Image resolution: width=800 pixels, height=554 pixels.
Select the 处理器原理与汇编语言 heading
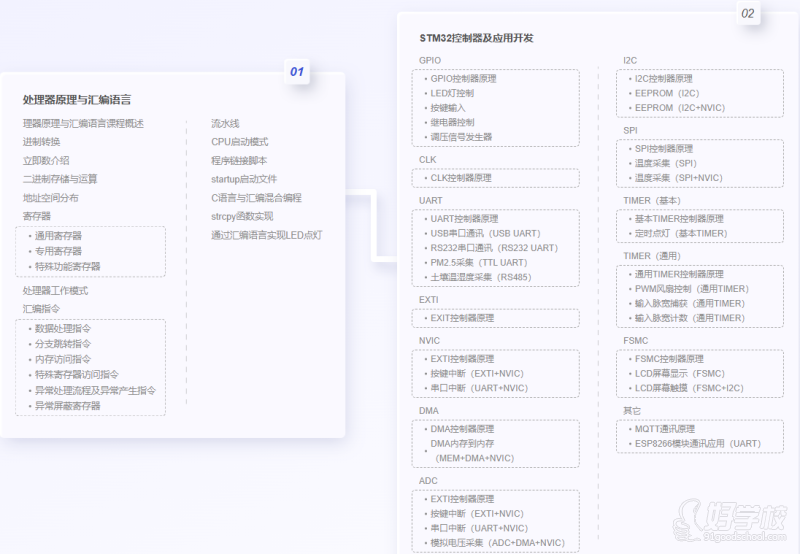[x=77, y=100]
